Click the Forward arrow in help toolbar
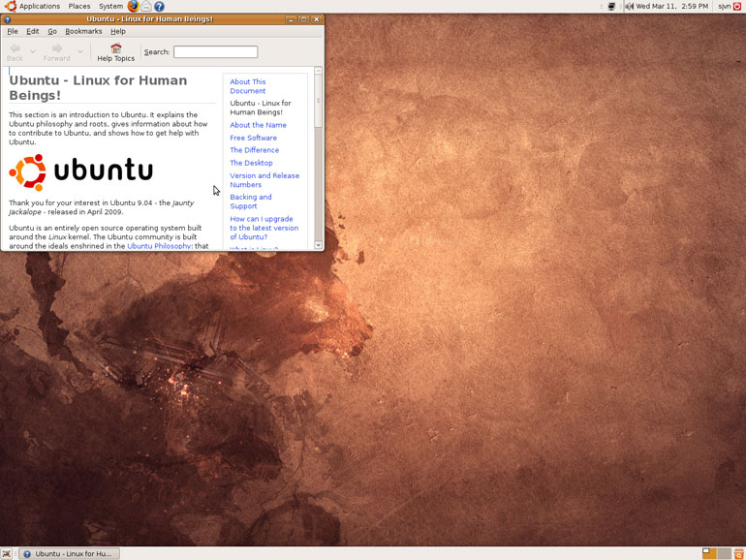Screen dimensions: 746x560 click(x=56, y=48)
